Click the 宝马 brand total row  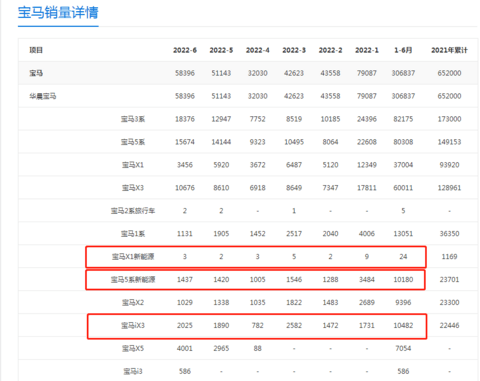pos(248,73)
